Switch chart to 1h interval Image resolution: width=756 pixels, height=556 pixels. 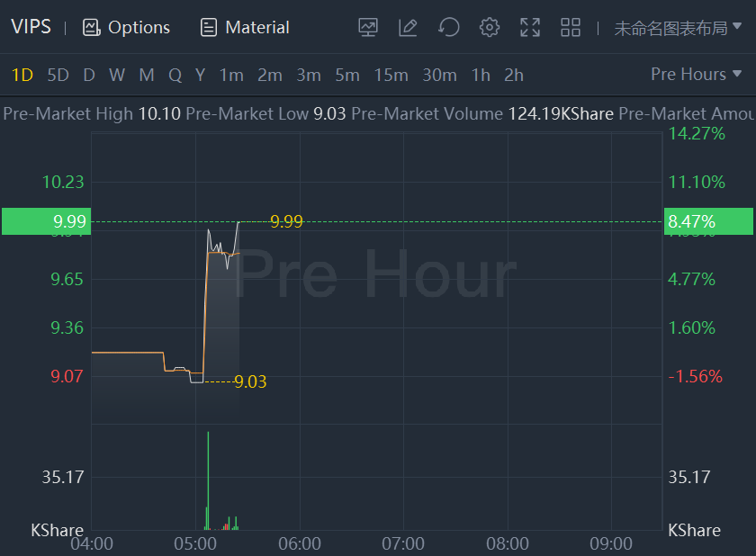tap(481, 75)
